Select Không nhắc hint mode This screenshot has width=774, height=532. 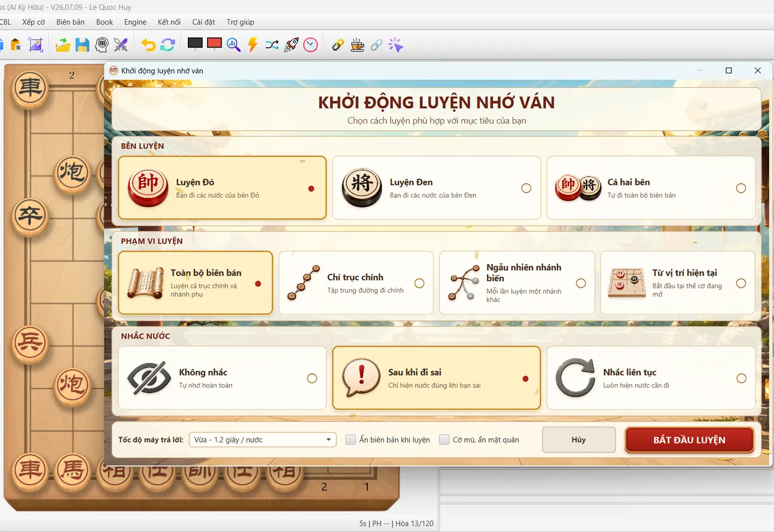[x=222, y=378]
